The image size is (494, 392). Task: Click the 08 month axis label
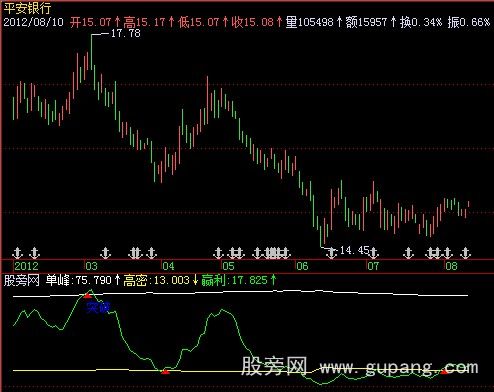tap(452, 266)
